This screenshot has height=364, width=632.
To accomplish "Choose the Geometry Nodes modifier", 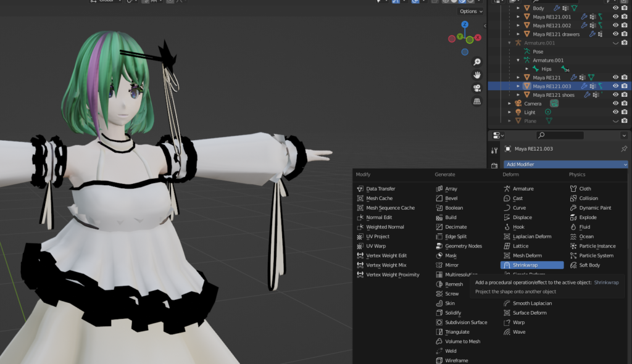I will click(459, 246).
